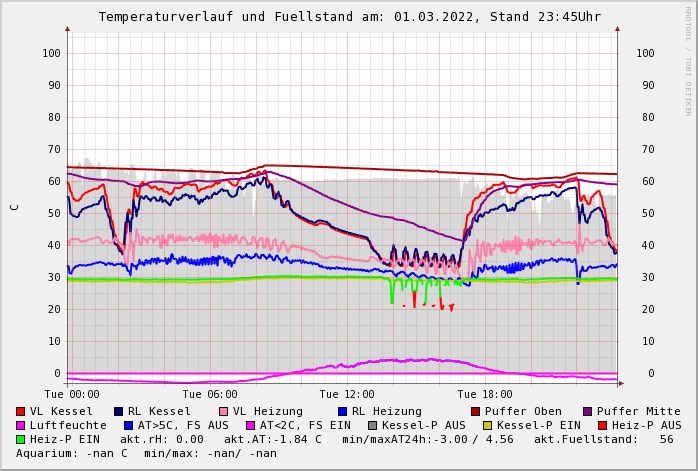The image size is (698, 471).
Task: Select the dark red Puffer Oben swatch
Action: [475, 411]
